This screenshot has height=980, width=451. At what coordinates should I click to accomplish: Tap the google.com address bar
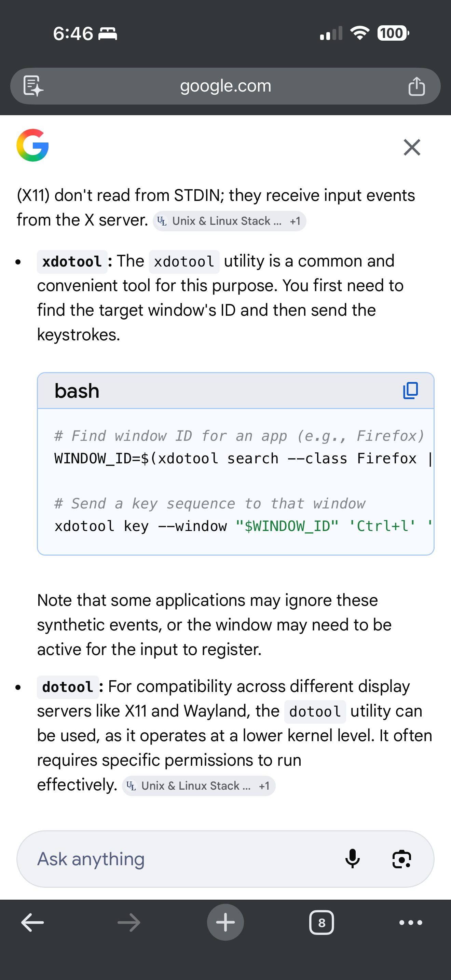point(225,86)
